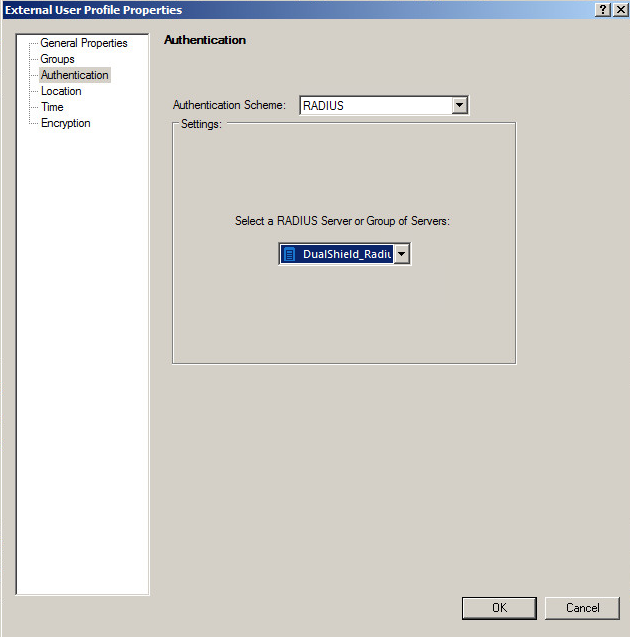Select General Properties in the tree
Viewport: 630px width, 637px height.
click(84, 43)
